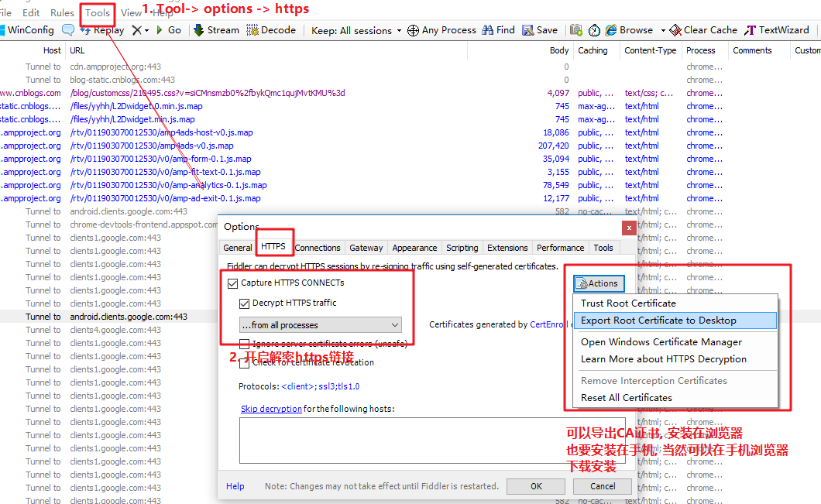
Task: Click the comment bubble toolbar icon
Action: click(68, 30)
